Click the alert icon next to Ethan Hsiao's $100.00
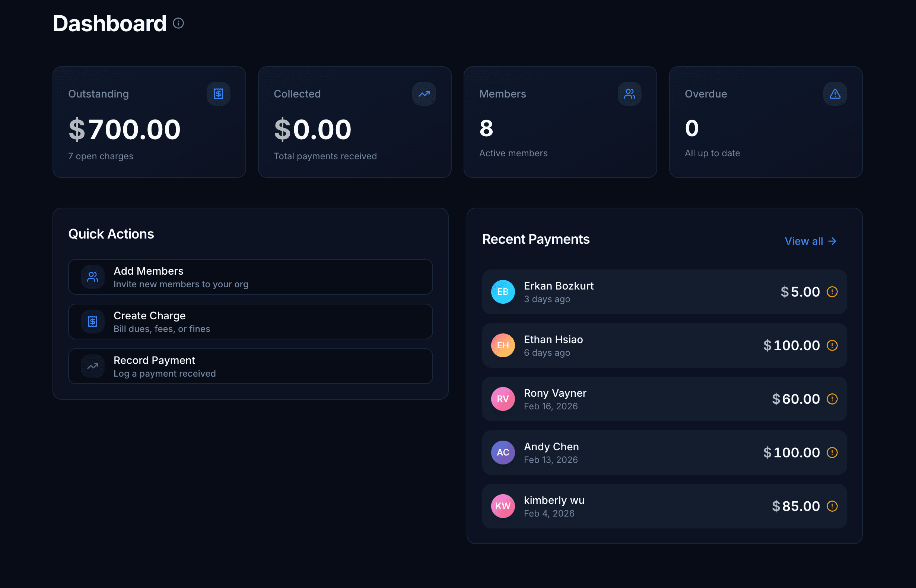 tap(833, 346)
